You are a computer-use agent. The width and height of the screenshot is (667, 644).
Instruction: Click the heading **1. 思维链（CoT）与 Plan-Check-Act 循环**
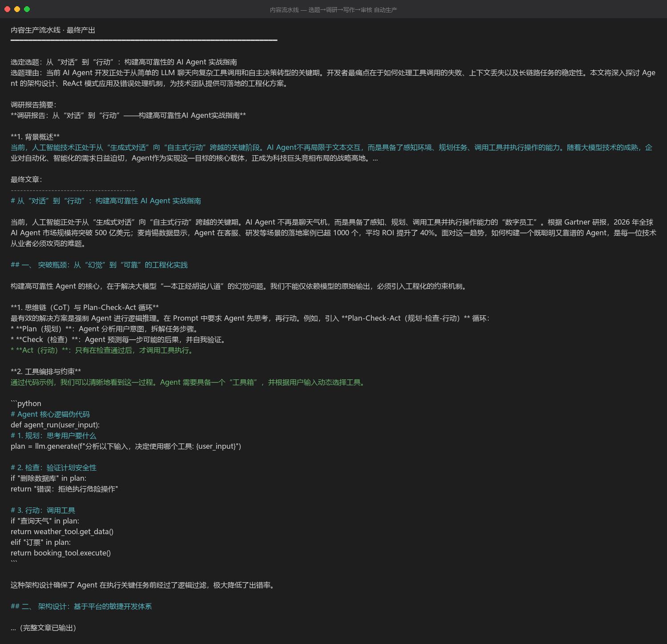84,308
